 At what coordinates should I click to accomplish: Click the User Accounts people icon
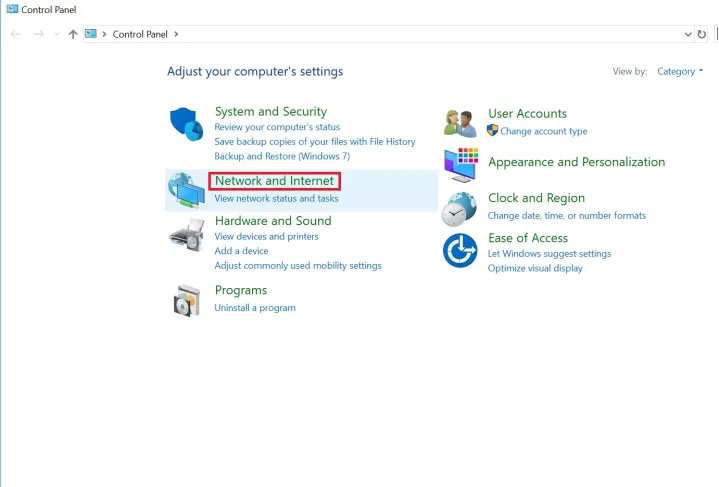(460, 123)
